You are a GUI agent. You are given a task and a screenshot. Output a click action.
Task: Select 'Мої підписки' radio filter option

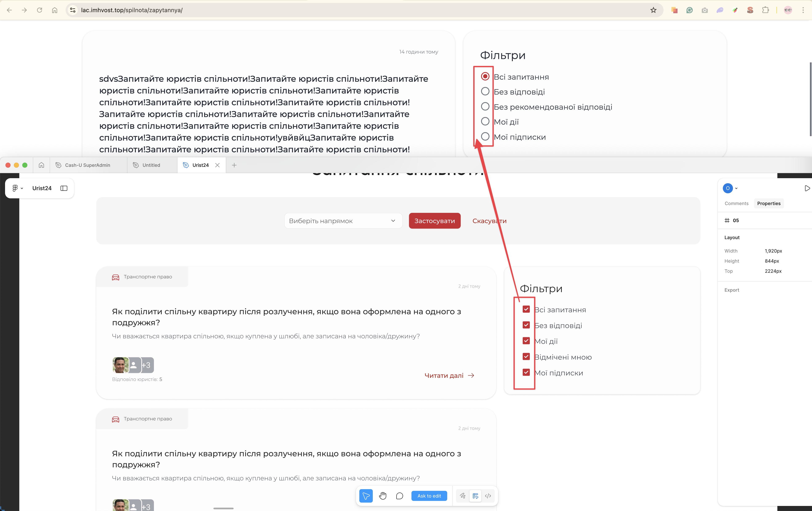[485, 137]
